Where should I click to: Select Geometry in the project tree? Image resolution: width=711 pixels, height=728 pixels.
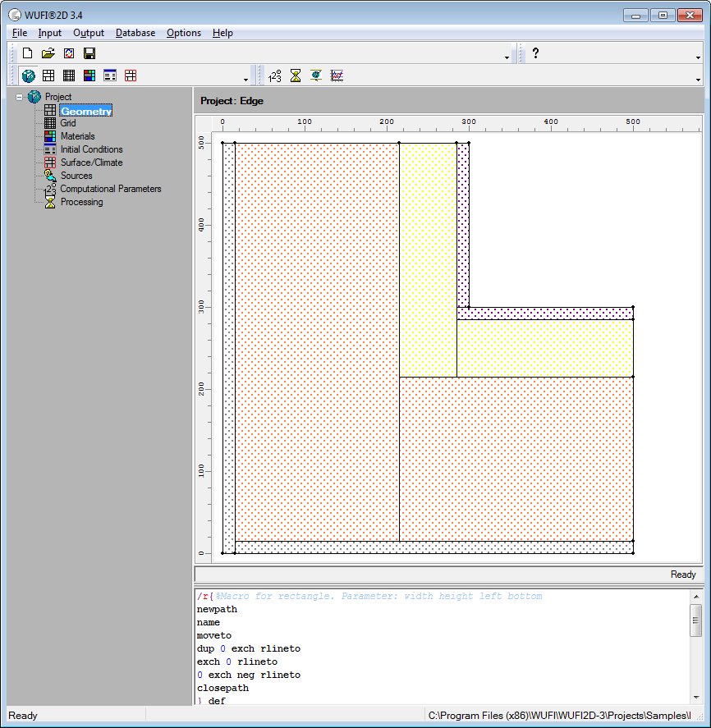(x=86, y=111)
